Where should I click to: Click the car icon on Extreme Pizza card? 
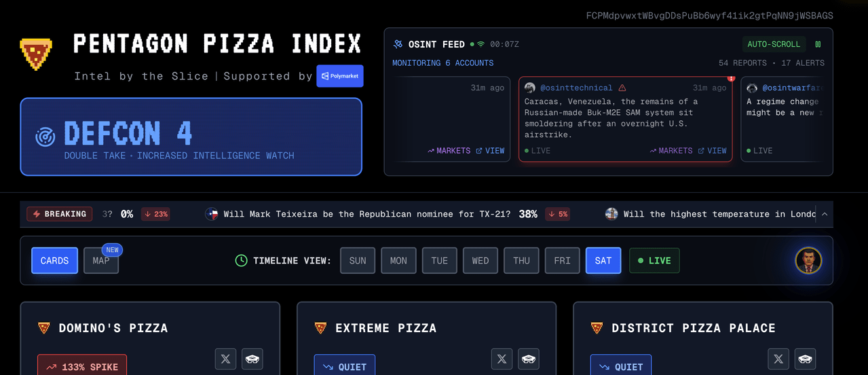(529, 359)
